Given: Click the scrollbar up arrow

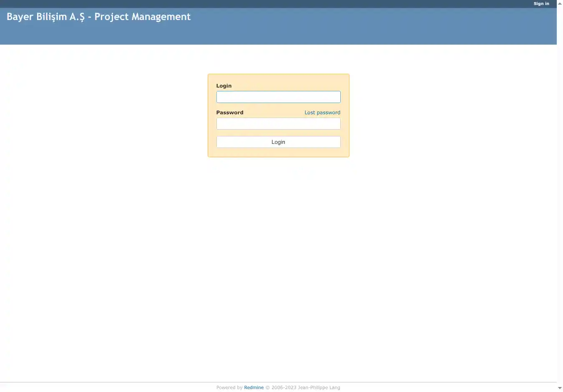Looking at the screenshot, I should (560, 3).
